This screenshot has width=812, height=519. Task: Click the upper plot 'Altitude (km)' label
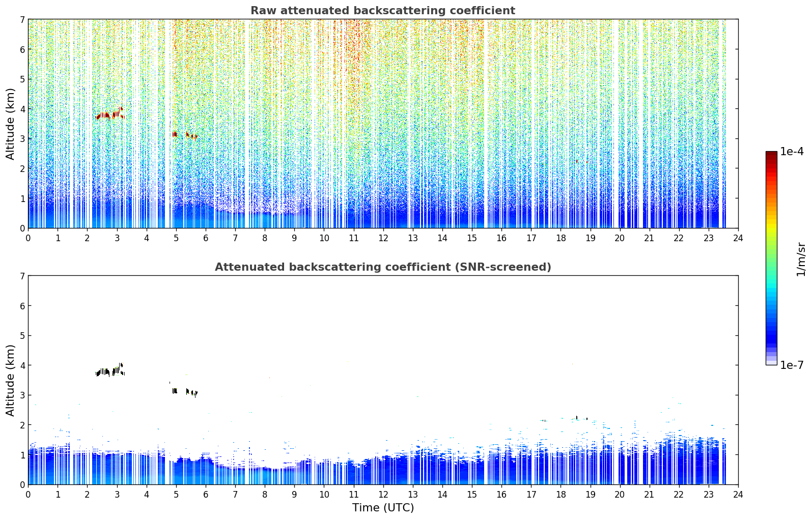[11, 124]
